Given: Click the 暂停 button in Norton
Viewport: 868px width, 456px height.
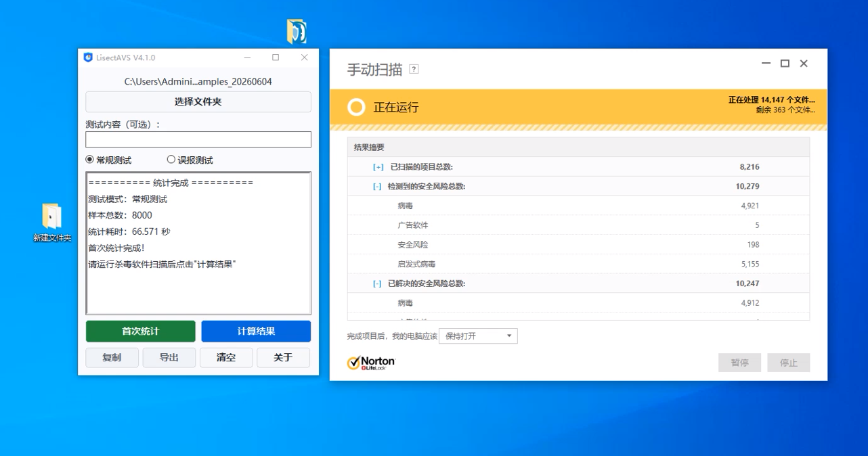Looking at the screenshot, I should [x=740, y=363].
